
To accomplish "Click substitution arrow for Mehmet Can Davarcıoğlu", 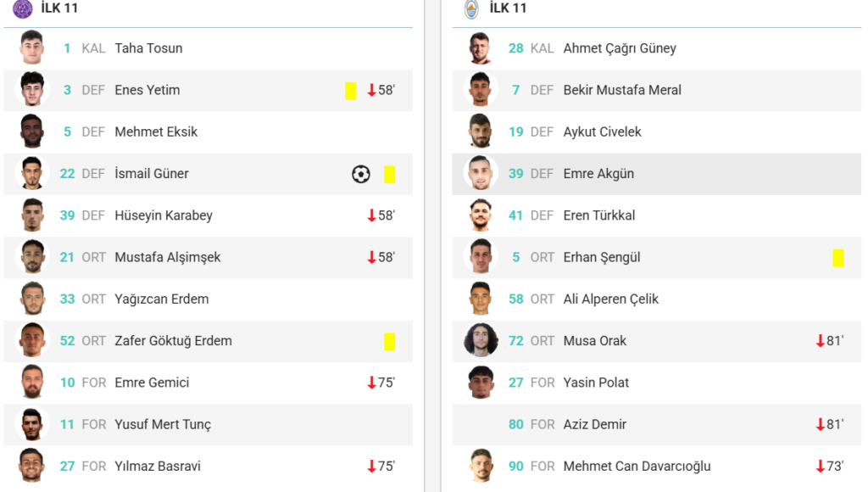I will [x=821, y=467].
